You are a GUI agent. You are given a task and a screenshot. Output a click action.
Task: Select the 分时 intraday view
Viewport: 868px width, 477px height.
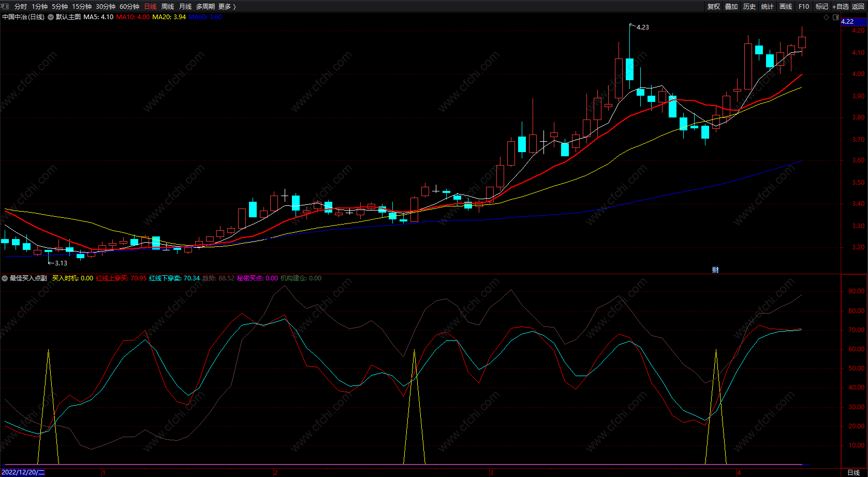click(x=21, y=6)
